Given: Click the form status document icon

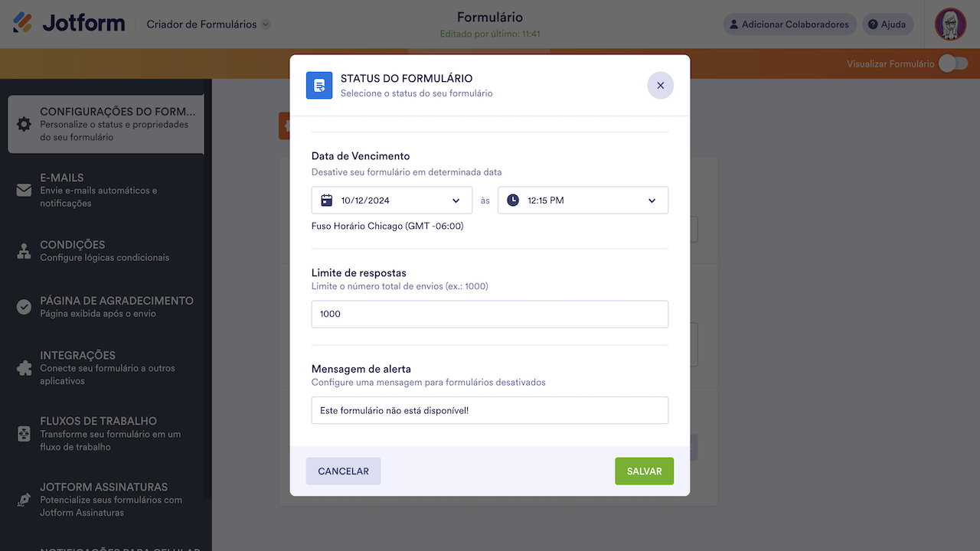Looking at the screenshot, I should click(x=319, y=85).
